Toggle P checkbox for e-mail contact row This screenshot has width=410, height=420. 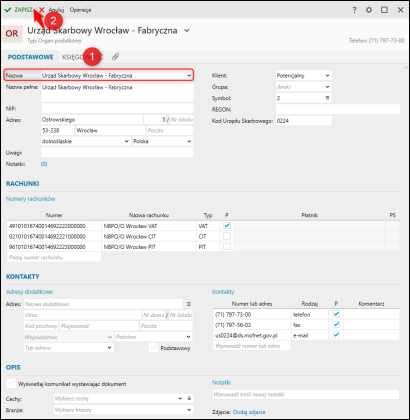(336, 335)
